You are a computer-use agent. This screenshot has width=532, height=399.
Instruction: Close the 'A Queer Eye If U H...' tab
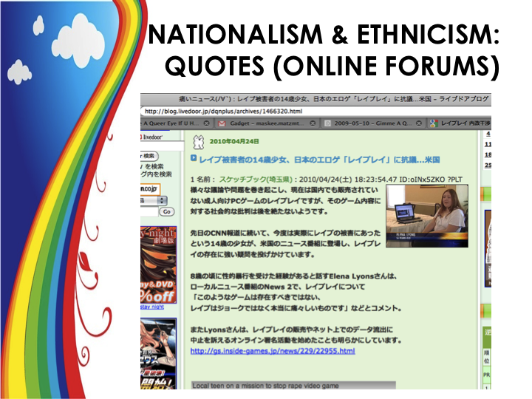pyautogui.click(x=206, y=123)
